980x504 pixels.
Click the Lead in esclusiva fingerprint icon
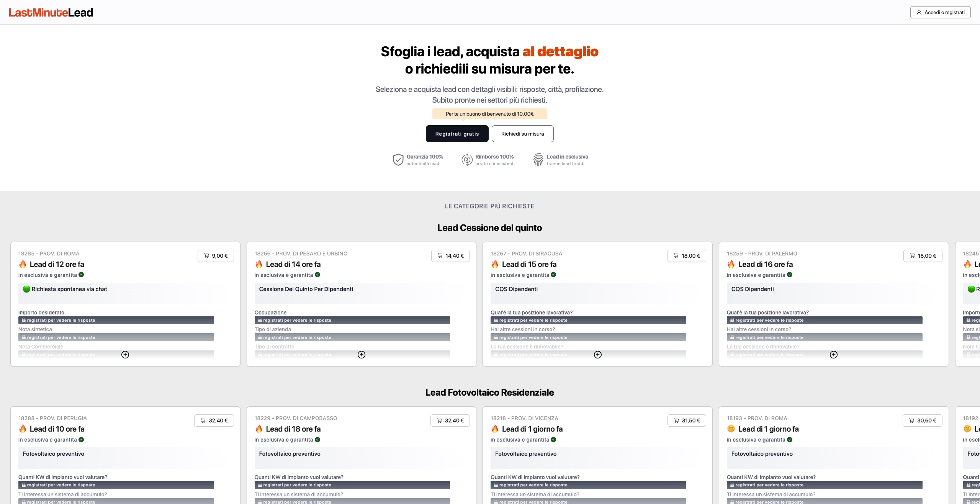[x=538, y=160]
